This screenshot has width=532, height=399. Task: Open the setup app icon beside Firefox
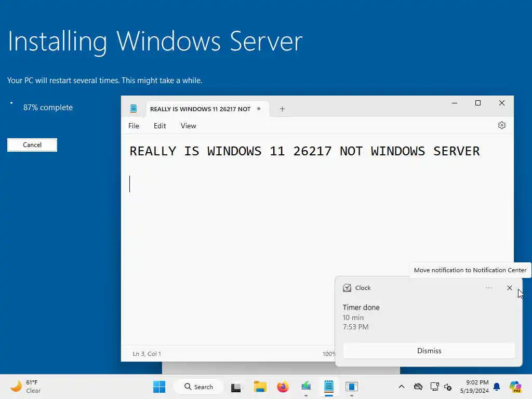306,387
